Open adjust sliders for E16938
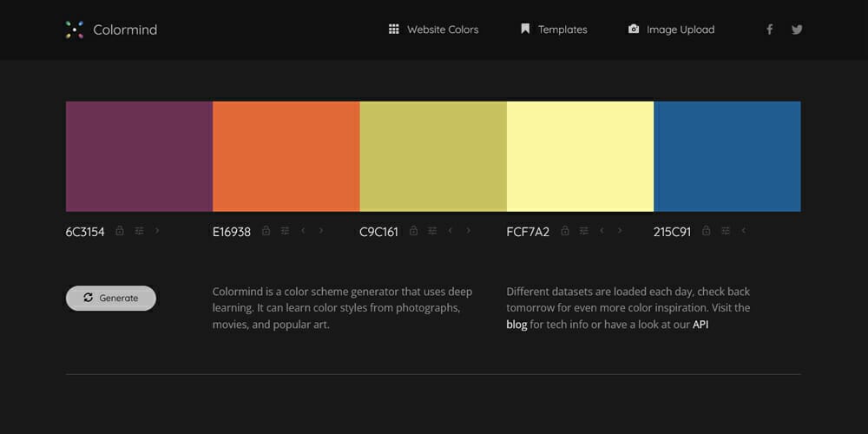The width and height of the screenshot is (868, 434). pyautogui.click(x=285, y=231)
